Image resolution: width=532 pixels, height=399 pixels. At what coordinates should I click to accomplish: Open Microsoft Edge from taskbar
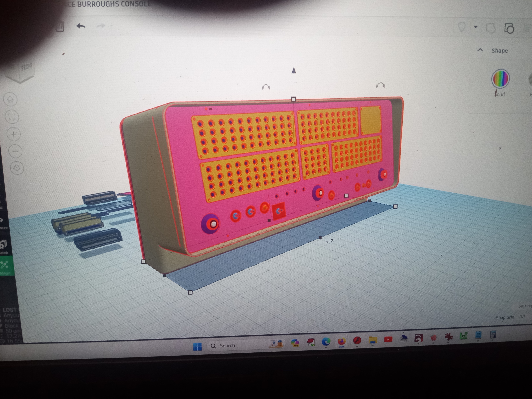pos(326,342)
